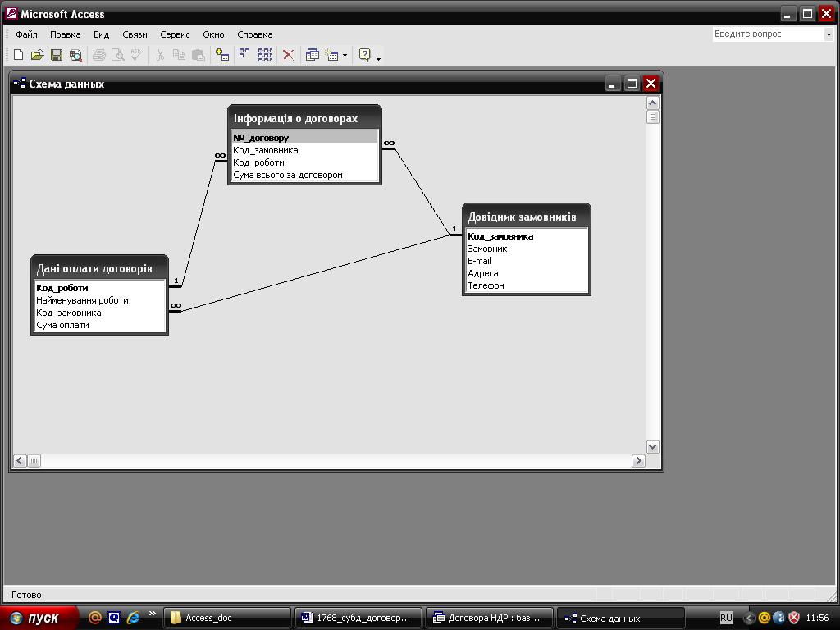Click the Show Table (add table) icon
This screenshot has height=630, width=840.
[x=221, y=55]
